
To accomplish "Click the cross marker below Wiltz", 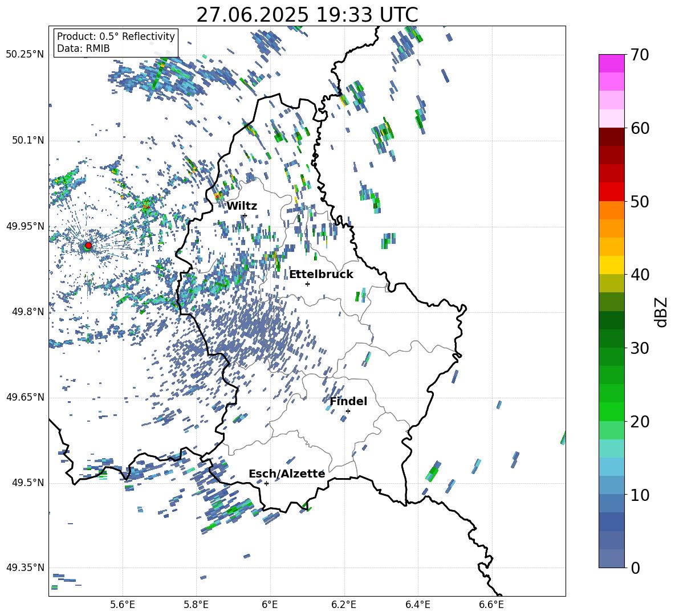I will (x=245, y=215).
